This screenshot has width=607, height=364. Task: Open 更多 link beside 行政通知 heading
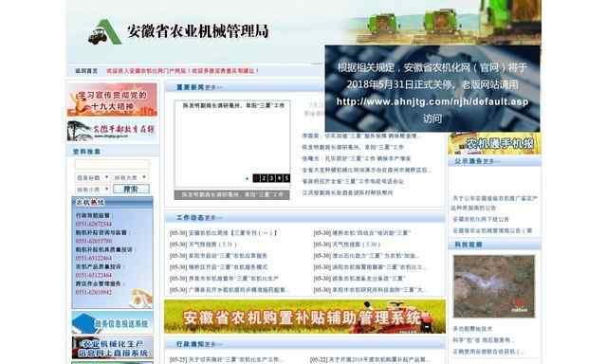click(213, 344)
